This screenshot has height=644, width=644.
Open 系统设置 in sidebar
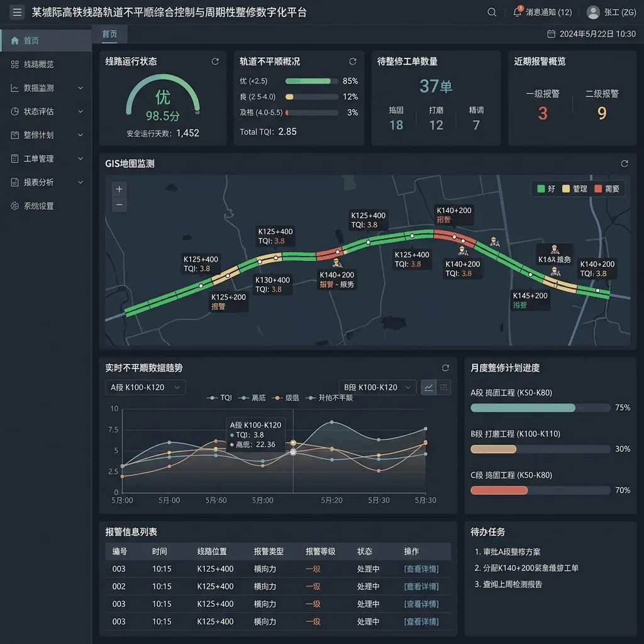(45, 206)
